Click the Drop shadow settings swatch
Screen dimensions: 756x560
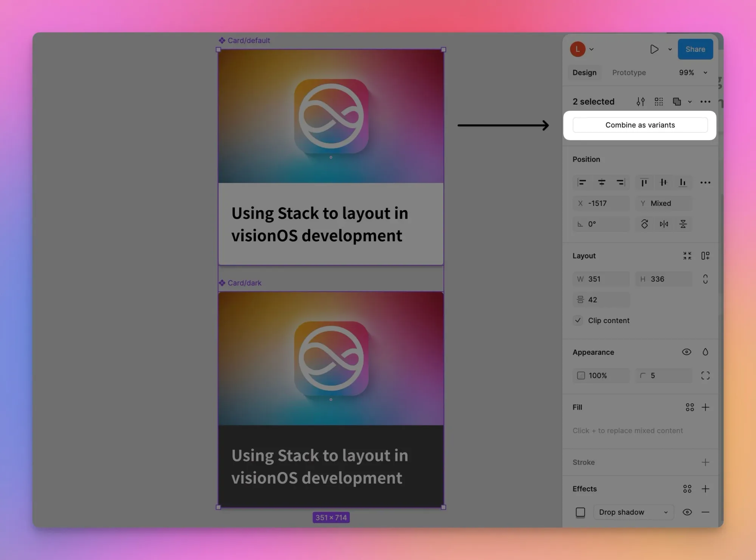(x=580, y=512)
